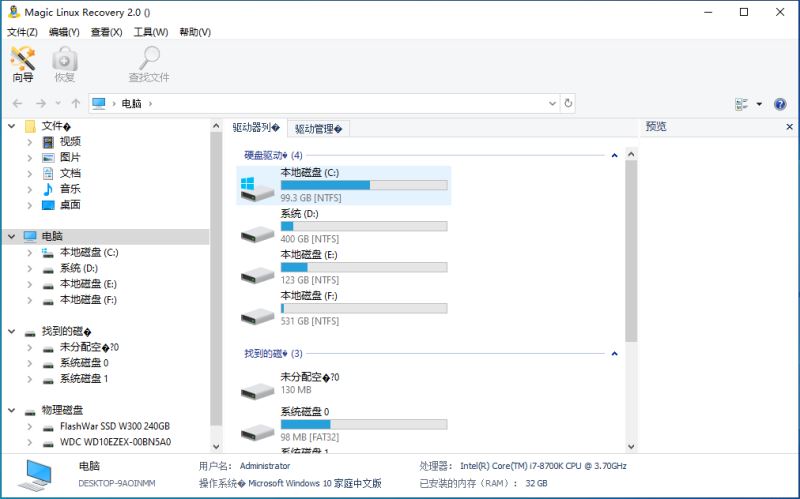The width and height of the screenshot is (800, 499).
Task: Click the C: drive usage bar
Action: [x=364, y=185]
